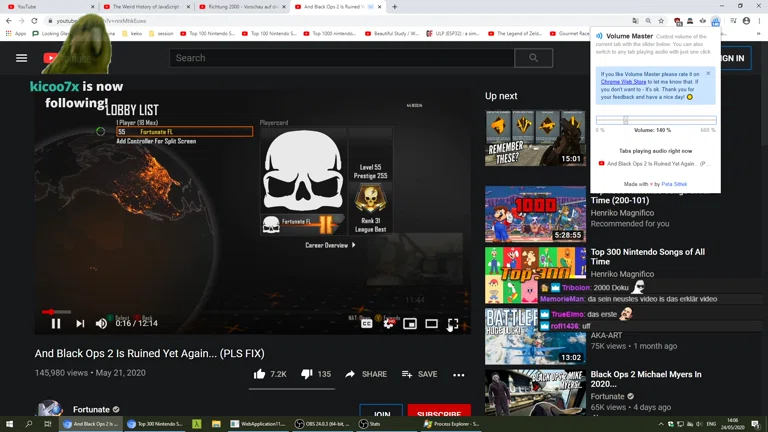Open Peta Sittek author link
This screenshot has width=768, height=432.
click(x=674, y=184)
